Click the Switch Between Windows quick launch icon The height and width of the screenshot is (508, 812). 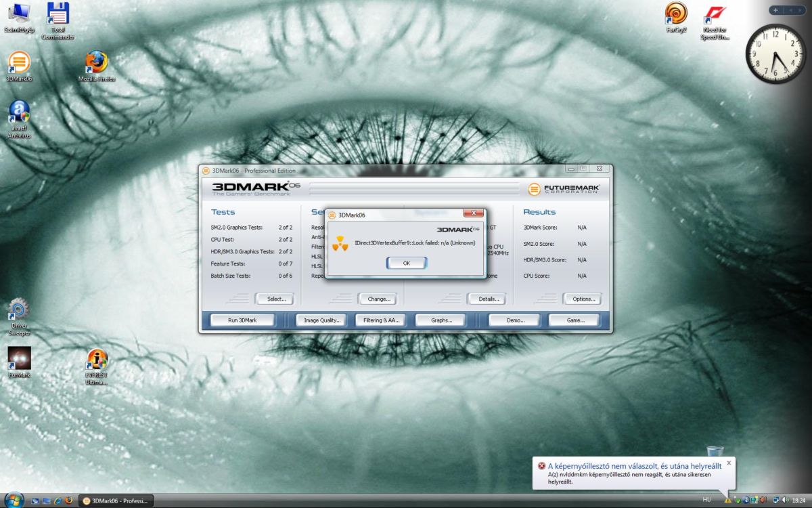(x=46, y=501)
